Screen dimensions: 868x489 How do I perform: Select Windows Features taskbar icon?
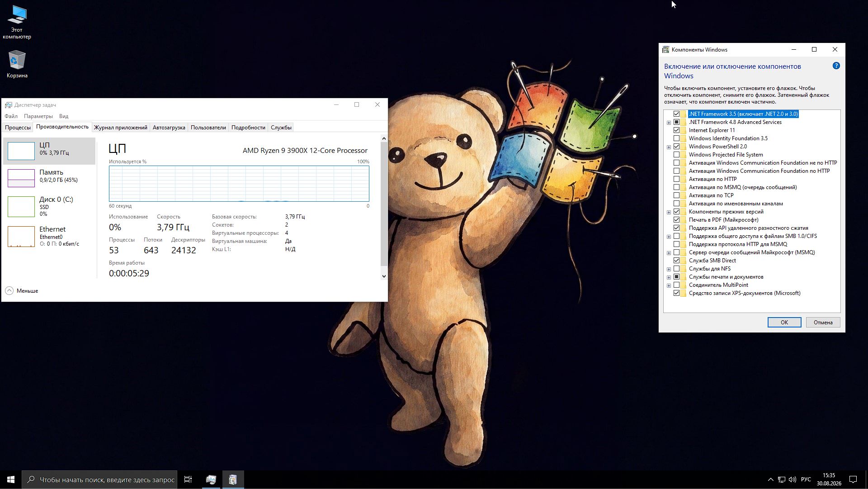233,480
